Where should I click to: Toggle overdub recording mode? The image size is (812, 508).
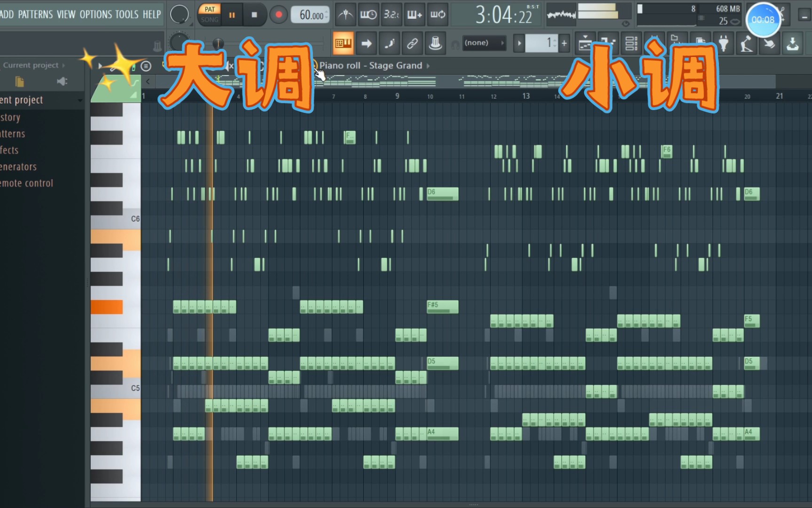[414, 15]
